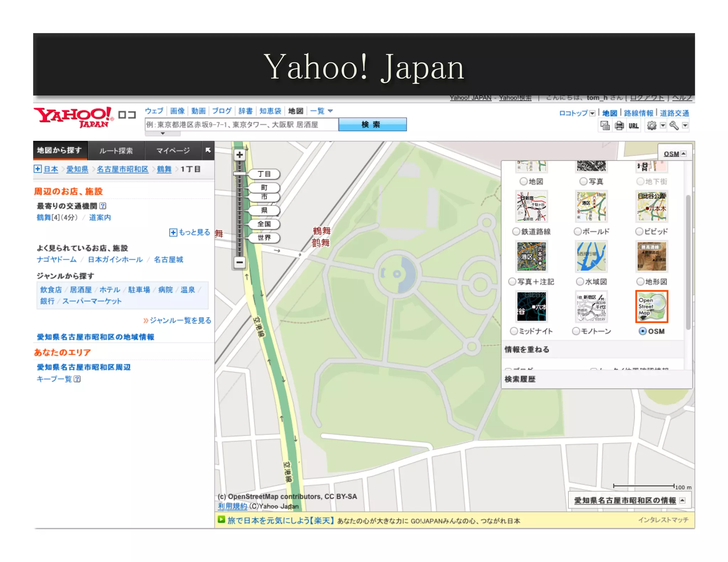The image size is (728, 562).
Task: Choose the 水域図 radio button
Action: pos(580,282)
